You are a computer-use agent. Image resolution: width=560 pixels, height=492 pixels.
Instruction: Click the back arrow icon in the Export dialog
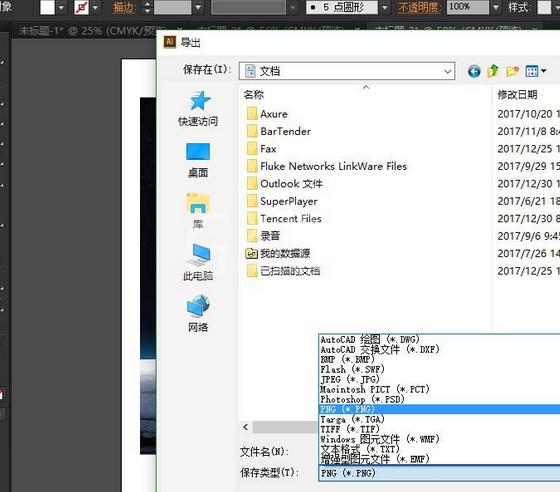coord(474,71)
